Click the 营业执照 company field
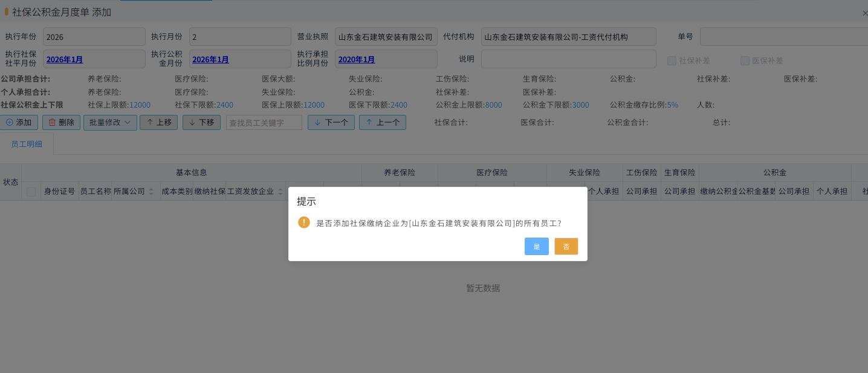Image resolution: width=868 pixels, height=373 pixels. [x=386, y=37]
